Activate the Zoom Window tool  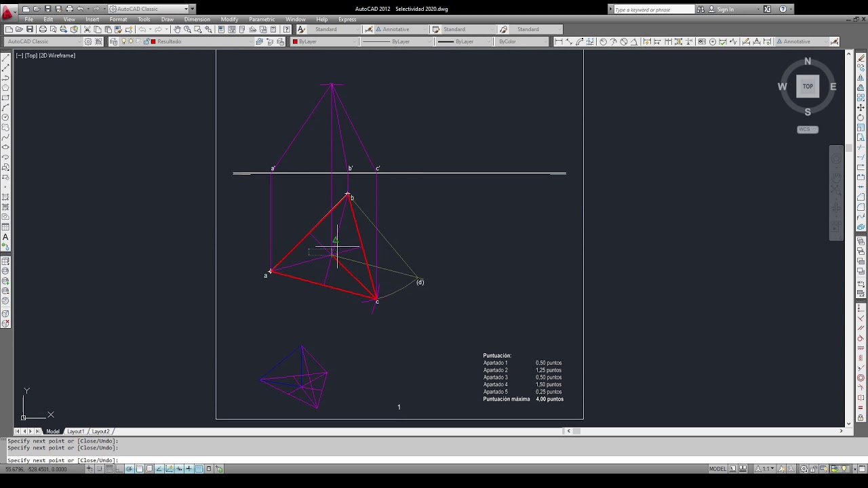click(x=198, y=30)
